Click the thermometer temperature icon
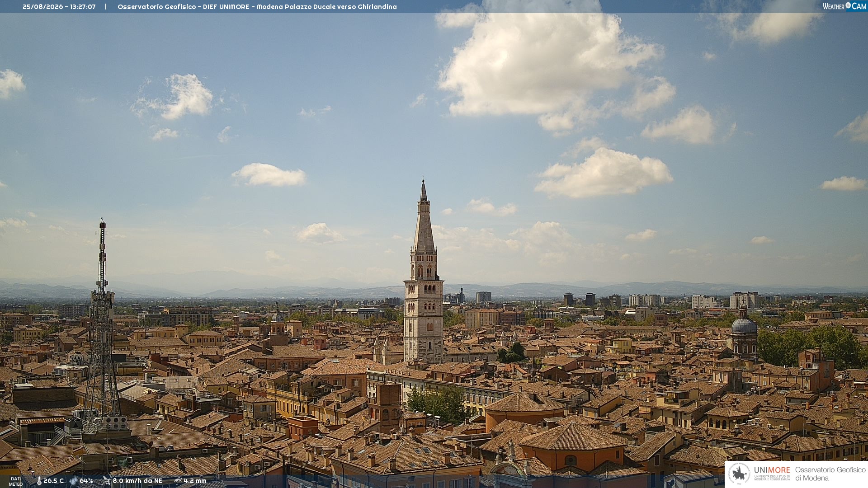This screenshot has height=488, width=868. click(39, 481)
